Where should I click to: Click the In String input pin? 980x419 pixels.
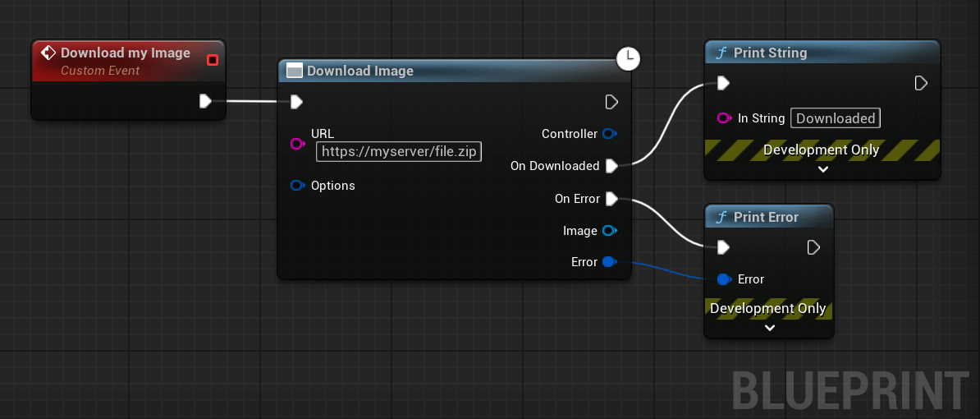pyautogui.click(x=725, y=118)
